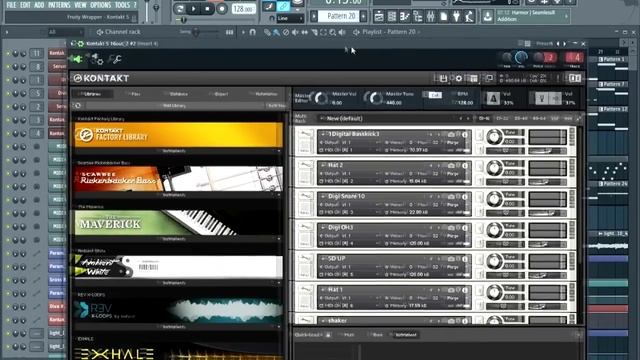640x360 pixels.
Task: Click the wrench icon in wrapper toolbar
Action: [x=116, y=60]
